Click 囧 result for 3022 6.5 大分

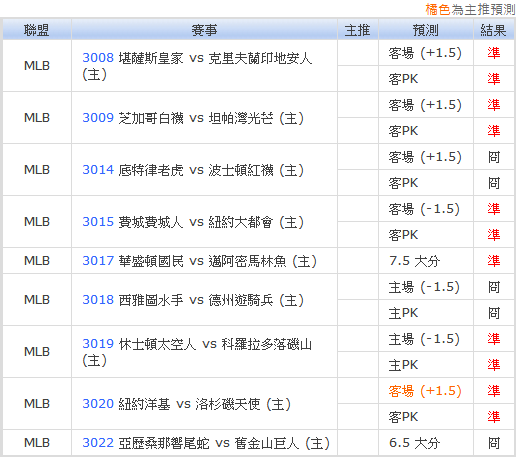[494, 443]
